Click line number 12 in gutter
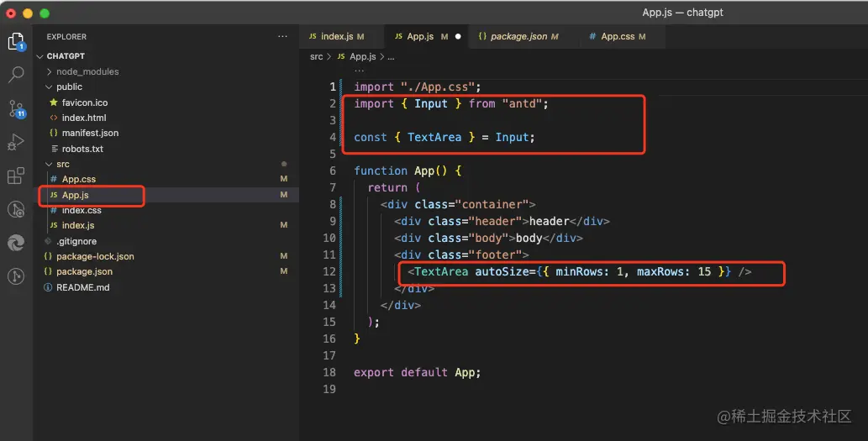 pos(329,271)
